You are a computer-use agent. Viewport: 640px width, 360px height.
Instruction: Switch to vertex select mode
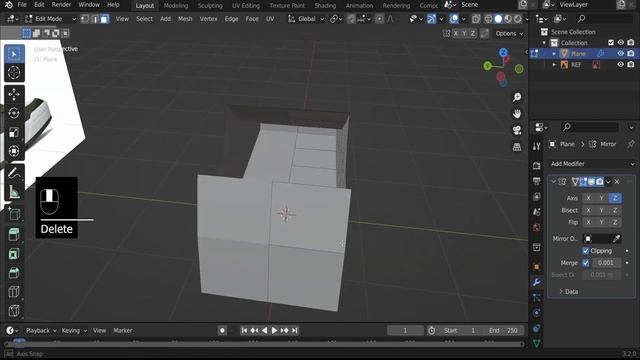point(85,19)
